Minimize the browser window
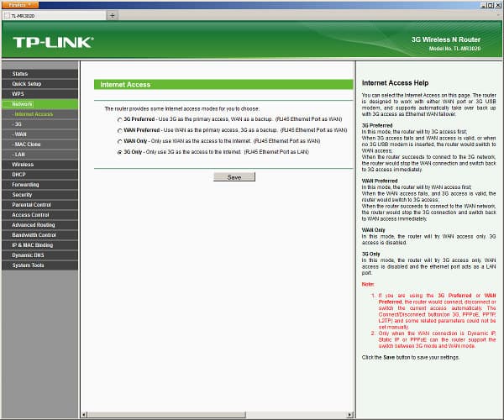The image size is (504, 420). pyautogui.click(x=484, y=5)
